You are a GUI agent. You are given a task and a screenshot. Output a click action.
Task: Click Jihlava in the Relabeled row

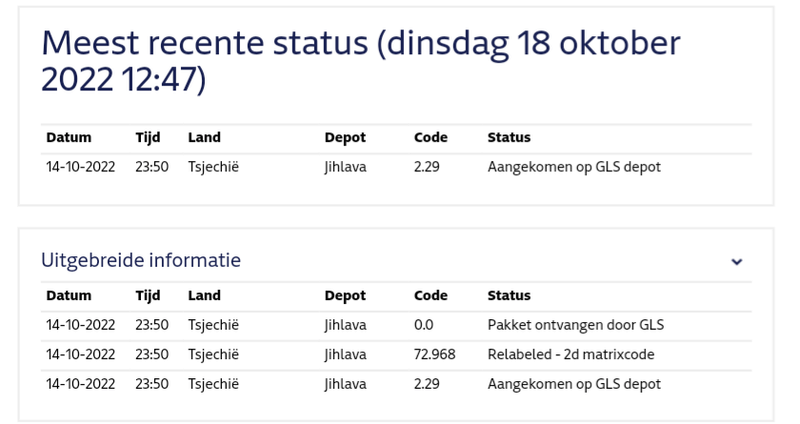tap(345, 354)
